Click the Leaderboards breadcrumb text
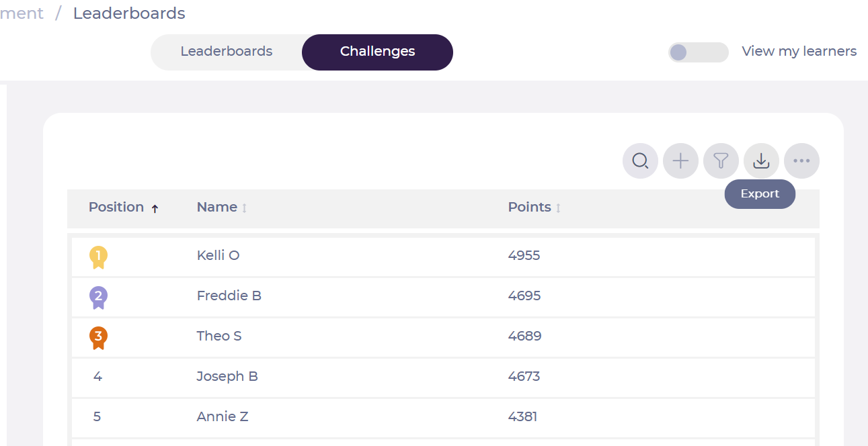868x446 pixels. 129,13
